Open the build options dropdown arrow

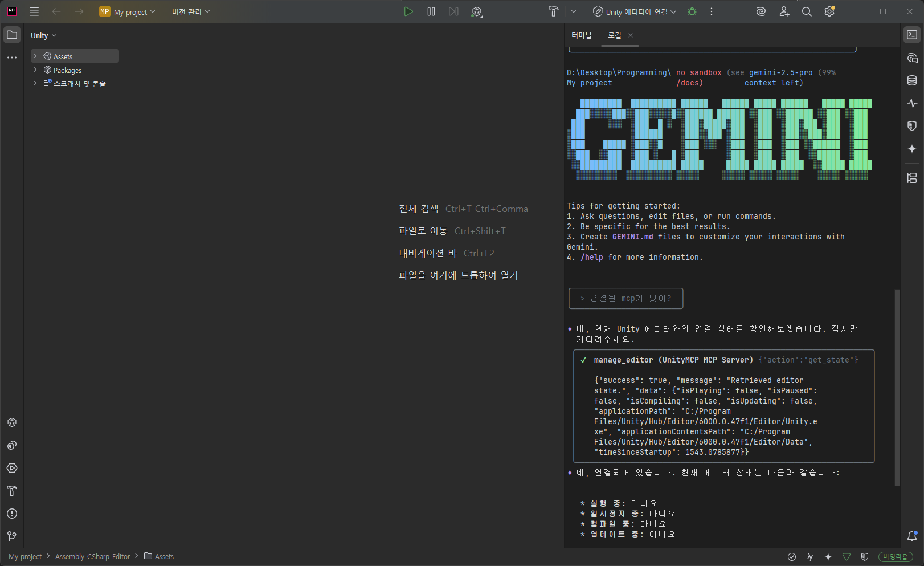pos(574,11)
